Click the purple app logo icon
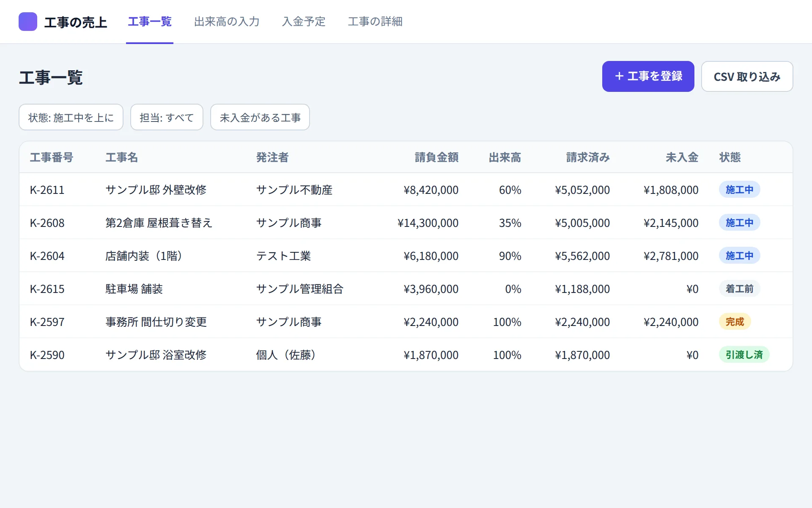The image size is (812, 508). (28, 22)
